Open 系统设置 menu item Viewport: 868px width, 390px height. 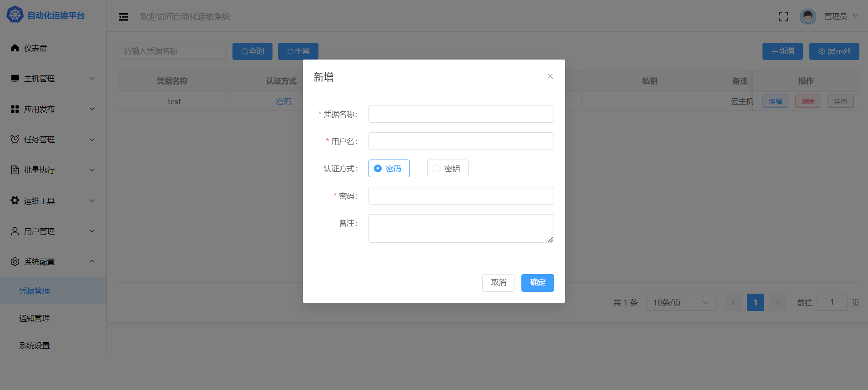click(x=35, y=345)
